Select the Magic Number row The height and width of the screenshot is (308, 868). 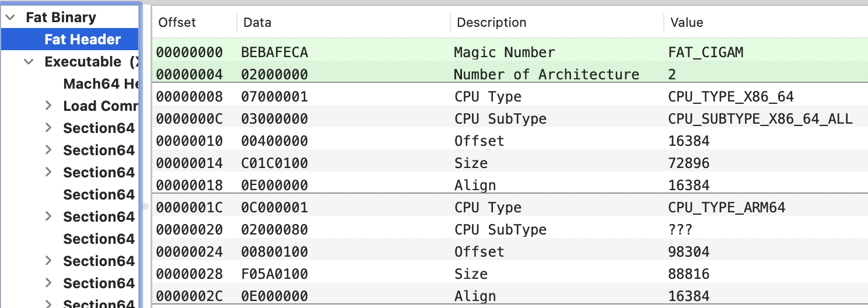pyautogui.click(x=504, y=52)
